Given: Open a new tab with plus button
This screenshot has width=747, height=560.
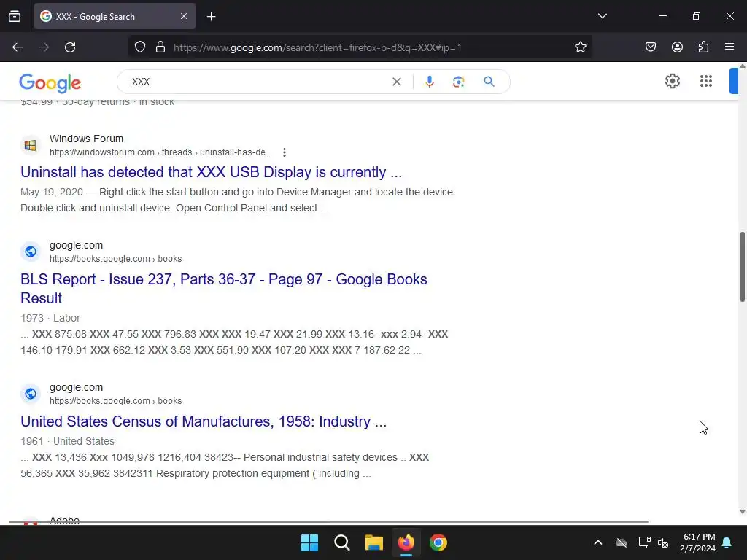Looking at the screenshot, I should click(211, 17).
